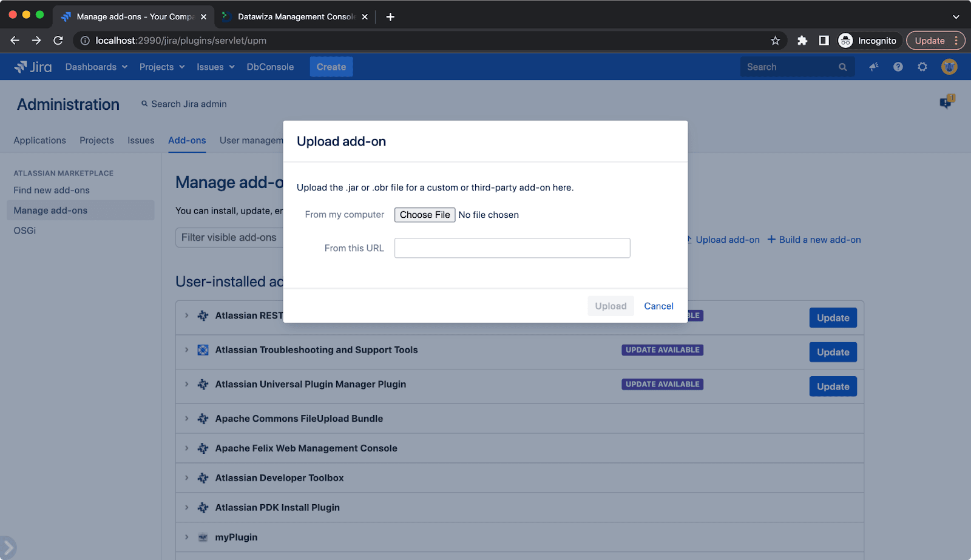Image resolution: width=971 pixels, height=560 pixels.
Task: Click the Atlassian REST plugin gear icon
Action: click(203, 315)
